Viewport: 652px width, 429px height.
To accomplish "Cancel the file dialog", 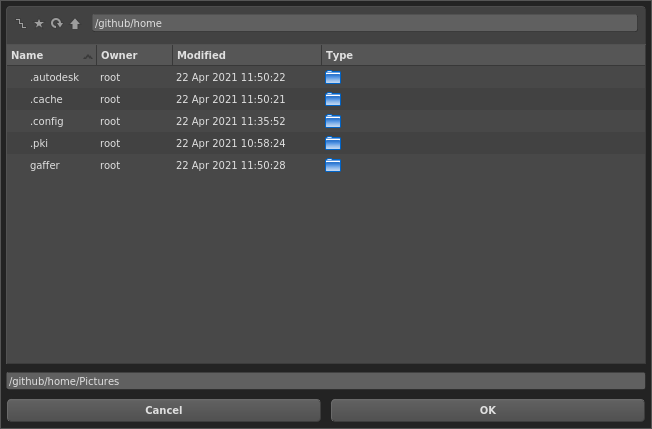I will point(164,410).
